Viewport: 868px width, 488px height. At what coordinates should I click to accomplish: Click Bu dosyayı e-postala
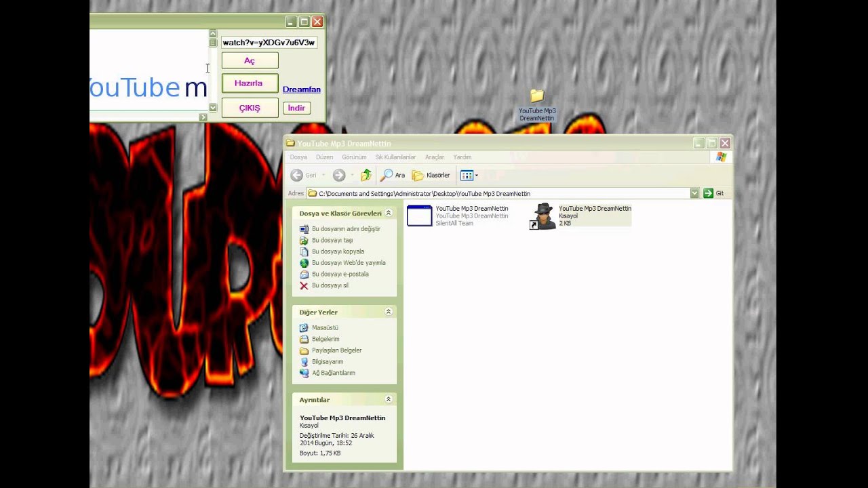pyautogui.click(x=340, y=274)
